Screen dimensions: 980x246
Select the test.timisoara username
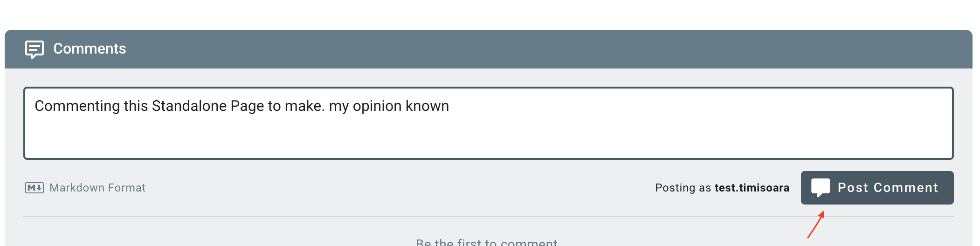(752, 188)
